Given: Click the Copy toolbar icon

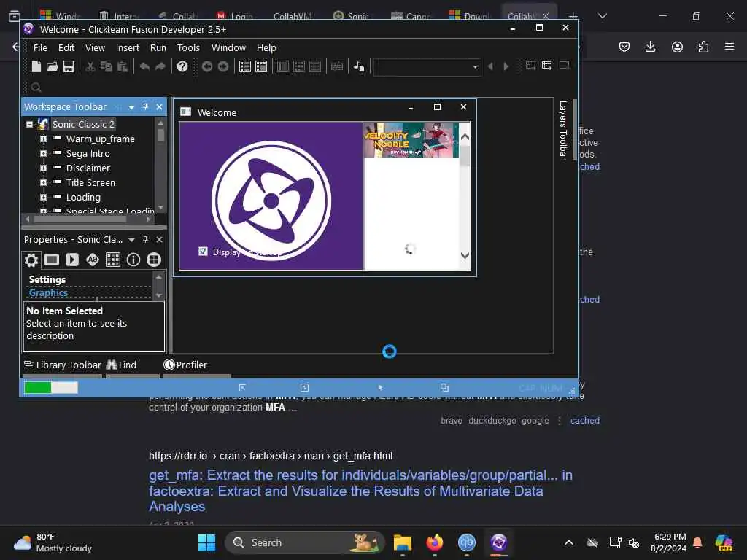Looking at the screenshot, I should point(107,66).
